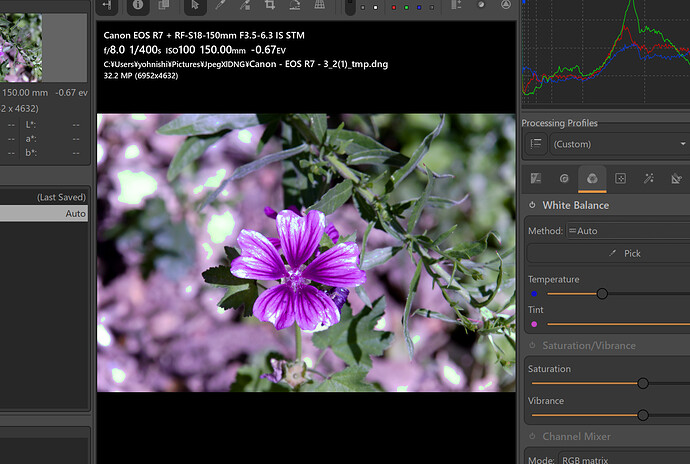Toggle the image info overlay button
The width and height of the screenshot is (690, 464).
(137, 6)
